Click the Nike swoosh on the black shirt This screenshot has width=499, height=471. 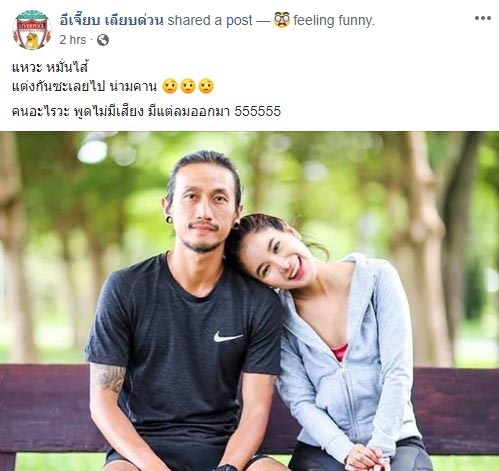coord(228,336)
